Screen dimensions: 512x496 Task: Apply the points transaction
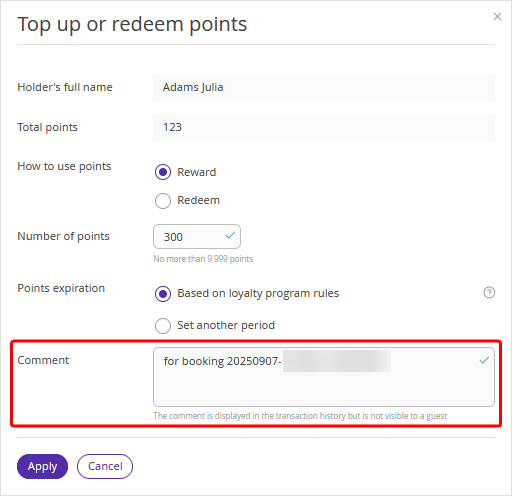point(42,466)
